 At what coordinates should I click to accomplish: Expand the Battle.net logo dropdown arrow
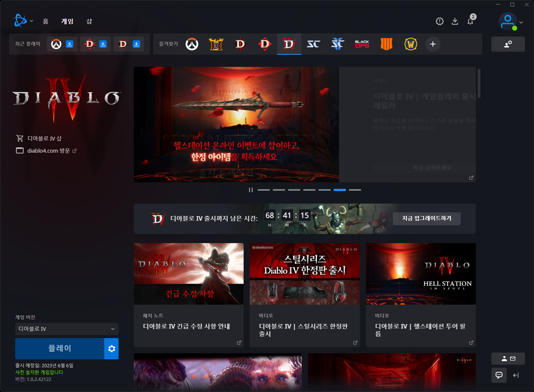[x=32, y=21]
